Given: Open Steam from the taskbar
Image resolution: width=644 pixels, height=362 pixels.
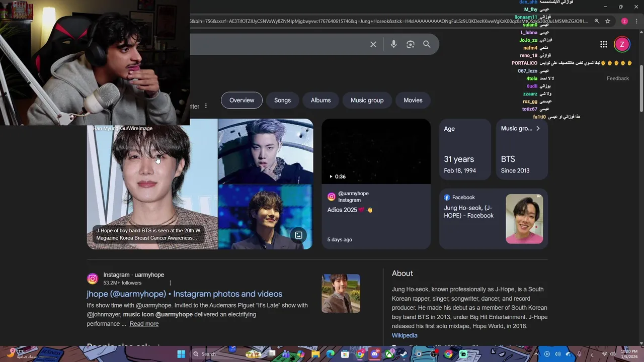Looking at the screenshot, I should tap(404, 354).
